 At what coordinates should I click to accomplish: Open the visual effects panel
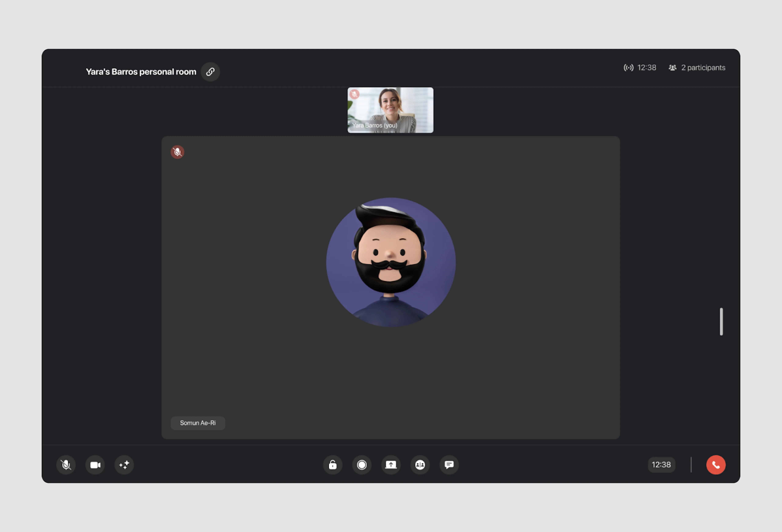pos(124,465)
